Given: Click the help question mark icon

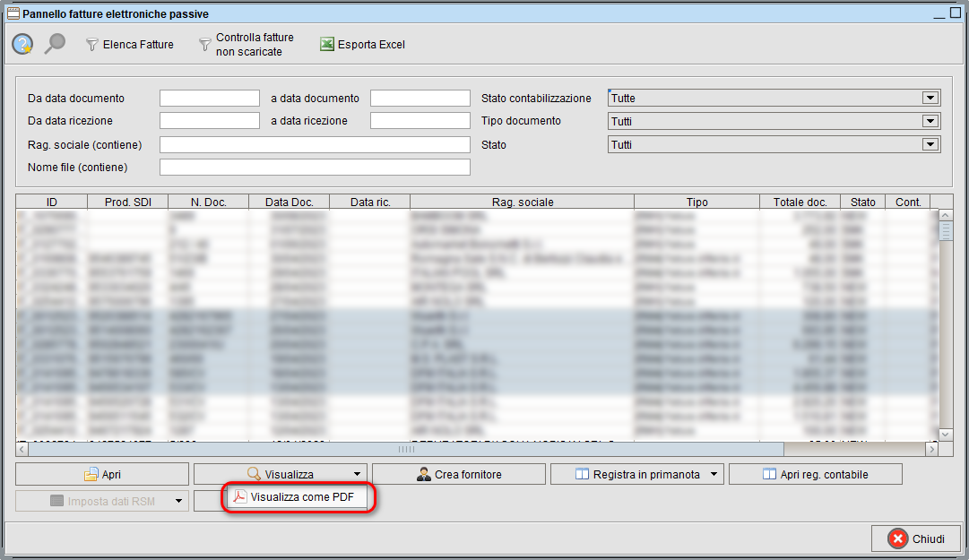Looking at the screenshot, I should [22, 43].
